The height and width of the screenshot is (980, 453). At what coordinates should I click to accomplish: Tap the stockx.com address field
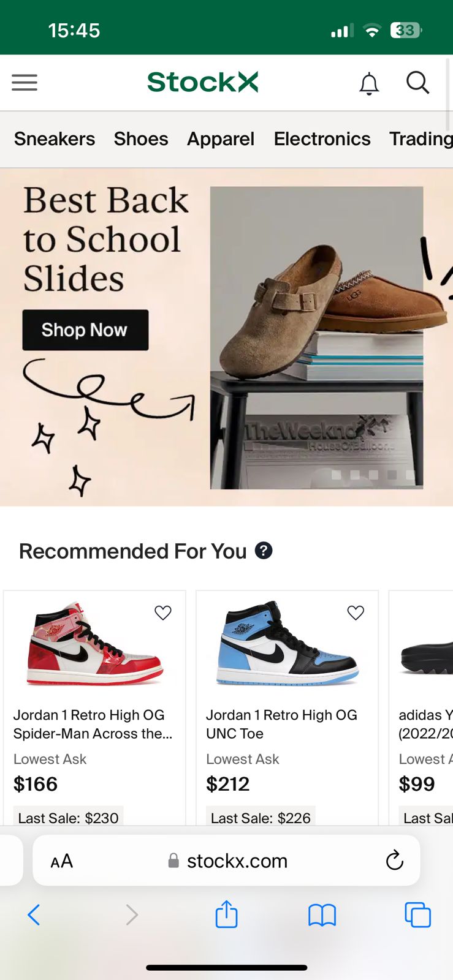pyautogui.click(x=226, y=861)
